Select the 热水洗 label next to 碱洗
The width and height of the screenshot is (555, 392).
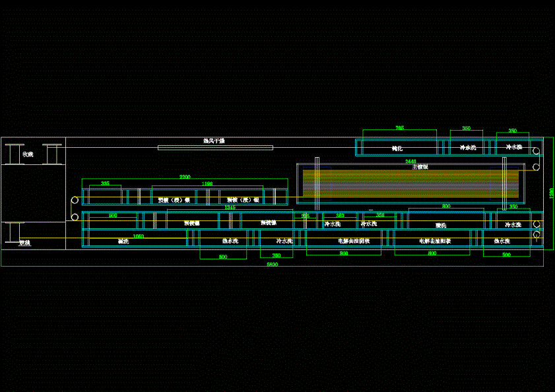230,241
